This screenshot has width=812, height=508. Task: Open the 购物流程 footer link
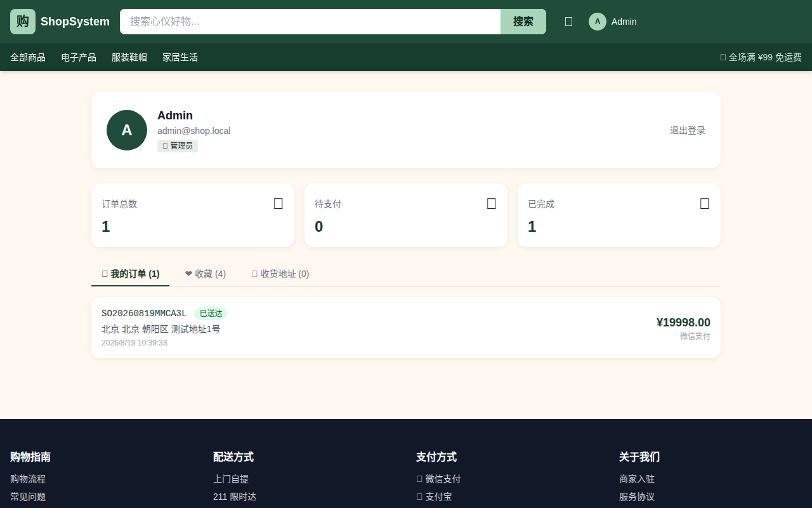[28, 479]
